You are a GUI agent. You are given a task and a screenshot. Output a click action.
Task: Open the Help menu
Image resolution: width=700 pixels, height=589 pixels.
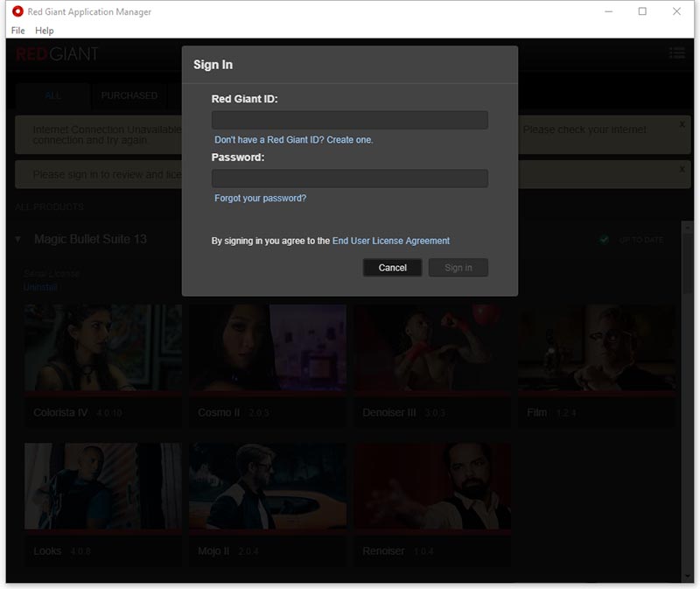pos(45,31)
